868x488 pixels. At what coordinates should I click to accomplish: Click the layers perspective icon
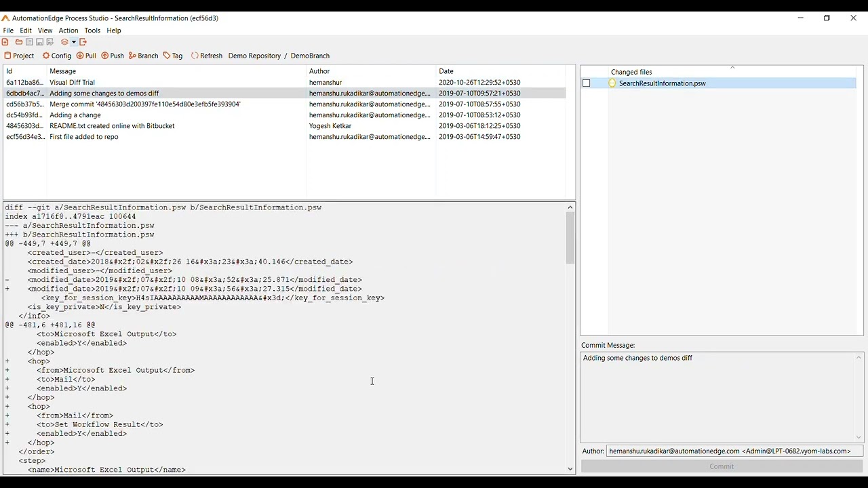point(64,42)
